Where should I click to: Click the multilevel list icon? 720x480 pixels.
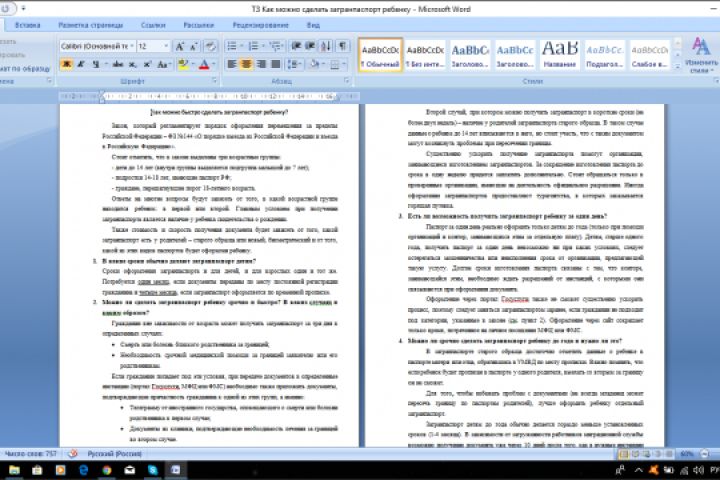(x=275, y=46)
